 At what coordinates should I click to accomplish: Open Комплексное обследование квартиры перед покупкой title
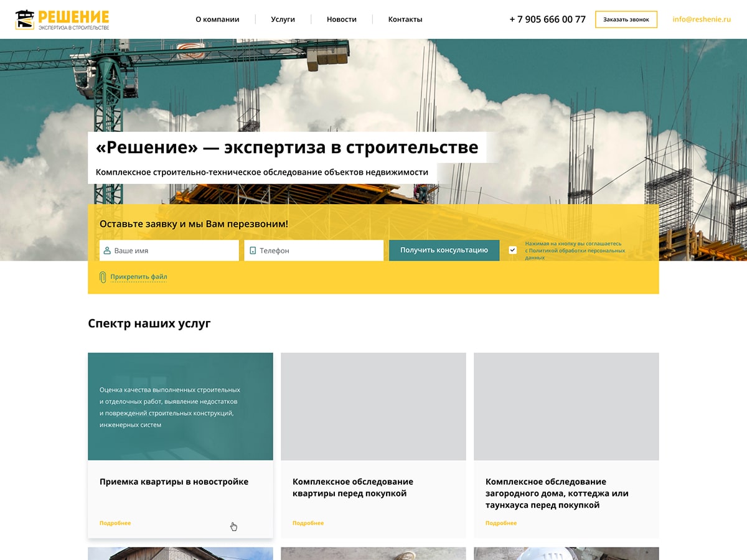(x=353, y=487)
